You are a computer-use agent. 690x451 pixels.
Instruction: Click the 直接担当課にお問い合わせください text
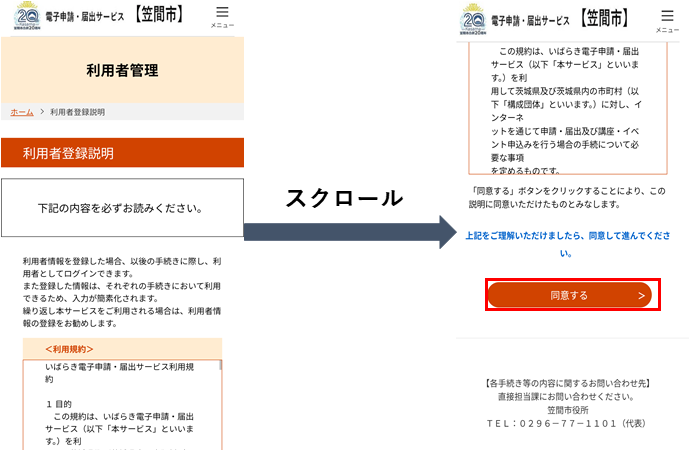(566, 396)
